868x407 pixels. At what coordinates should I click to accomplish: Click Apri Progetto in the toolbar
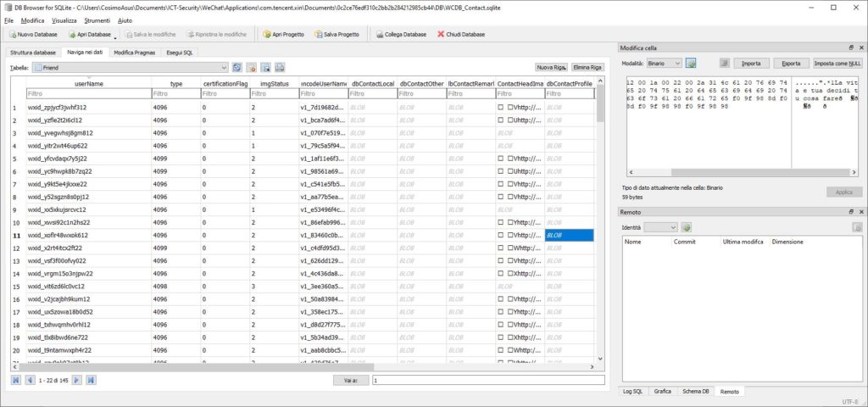click(283, 34)
